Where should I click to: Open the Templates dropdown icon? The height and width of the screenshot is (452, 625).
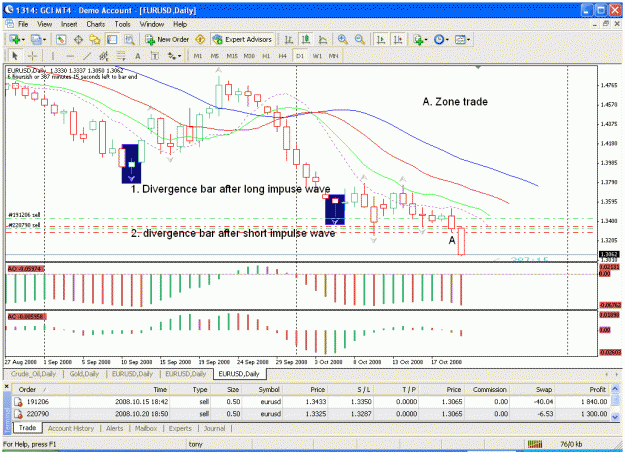click(x=462, y=39)
